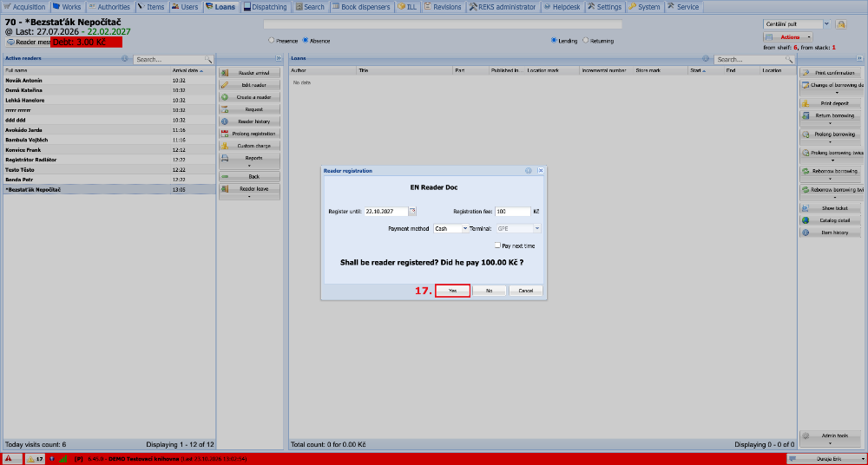The image size is (868, 465).
Task: Click the Active readers Search field
Action: pyautogui.click(x=169, y=59)
